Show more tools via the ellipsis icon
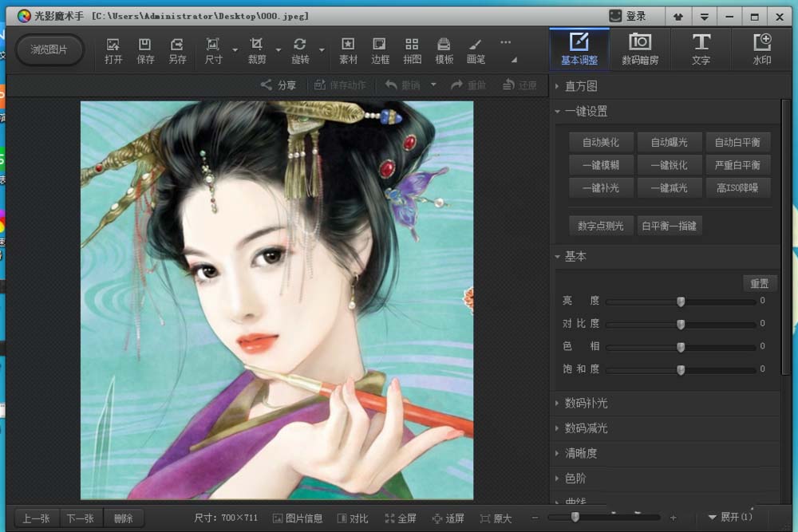The height and width of the screenshot is (532, 798). tap(505, 42)
